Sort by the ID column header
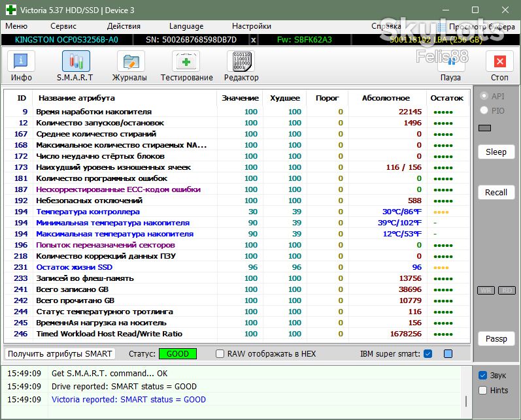521x420 pixels. point(22,98)
